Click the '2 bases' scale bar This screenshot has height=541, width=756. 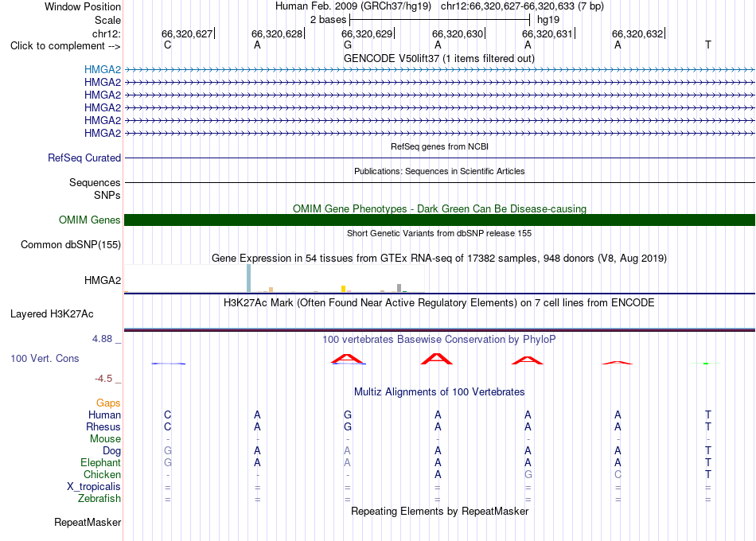pyautogui.click(x=439, y=20)
